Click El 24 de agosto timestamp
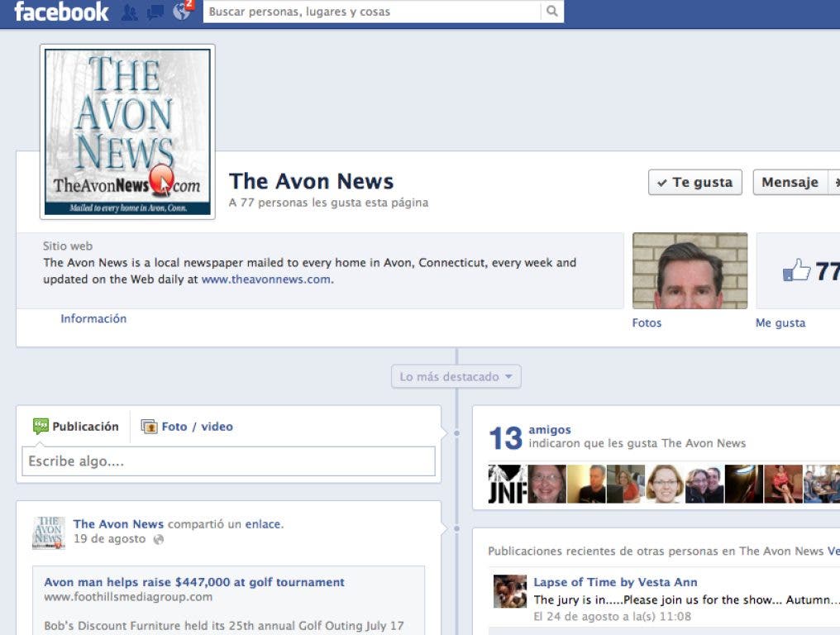 (x=613, y=616)
